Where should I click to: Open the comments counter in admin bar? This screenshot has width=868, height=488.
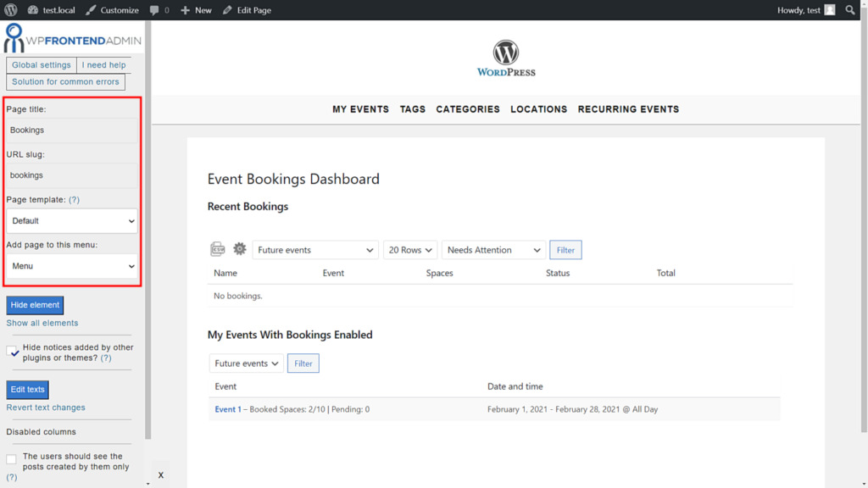[160, 9]
